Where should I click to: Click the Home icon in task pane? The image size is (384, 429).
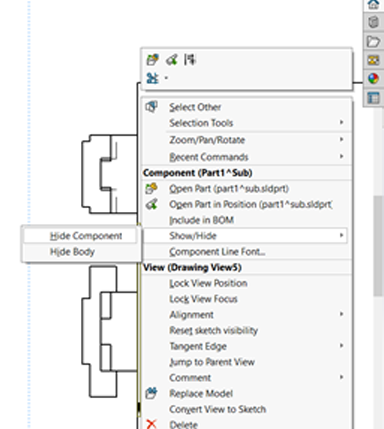tap(373, 5)
